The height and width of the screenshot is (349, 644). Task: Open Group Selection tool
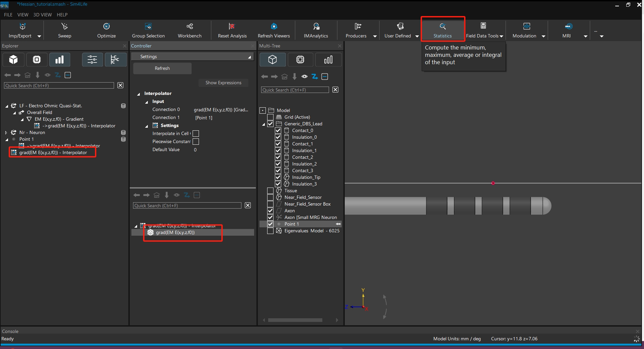pos(148,27)
